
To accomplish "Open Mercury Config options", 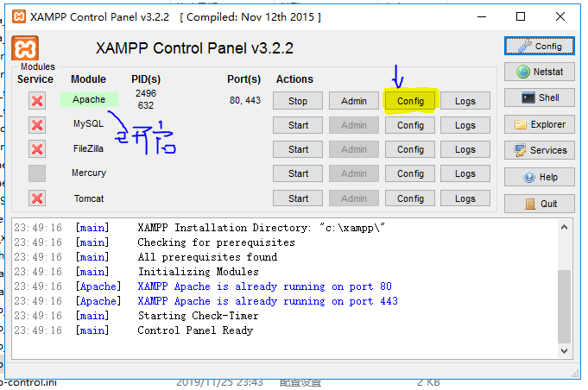I will (410, 173).
